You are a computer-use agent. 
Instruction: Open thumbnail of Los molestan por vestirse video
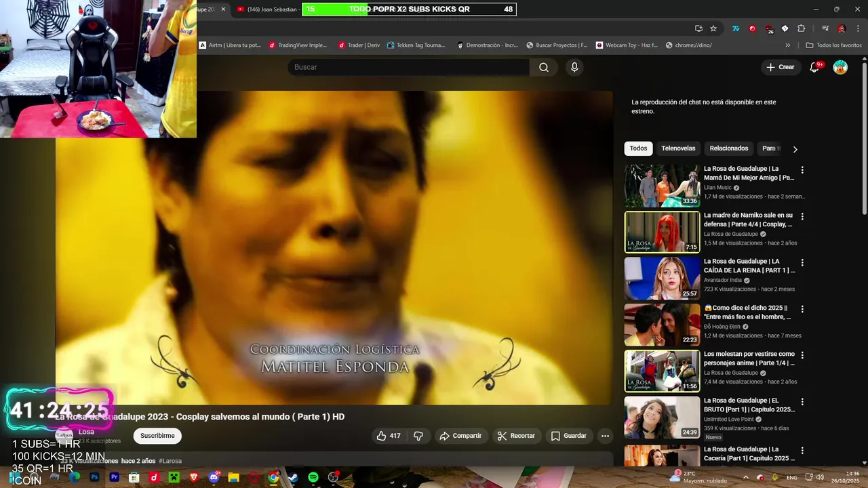click(x=662, y=371)
